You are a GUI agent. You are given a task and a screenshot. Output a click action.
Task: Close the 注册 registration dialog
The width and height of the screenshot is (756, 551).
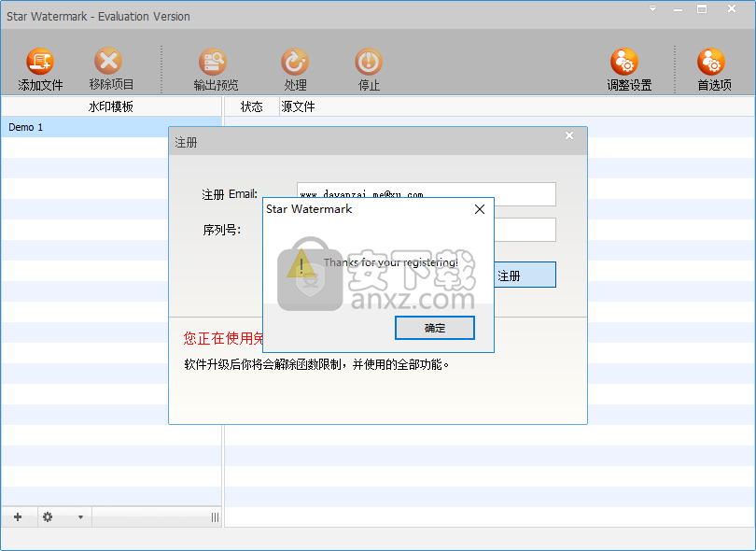(x=569, y=136)
